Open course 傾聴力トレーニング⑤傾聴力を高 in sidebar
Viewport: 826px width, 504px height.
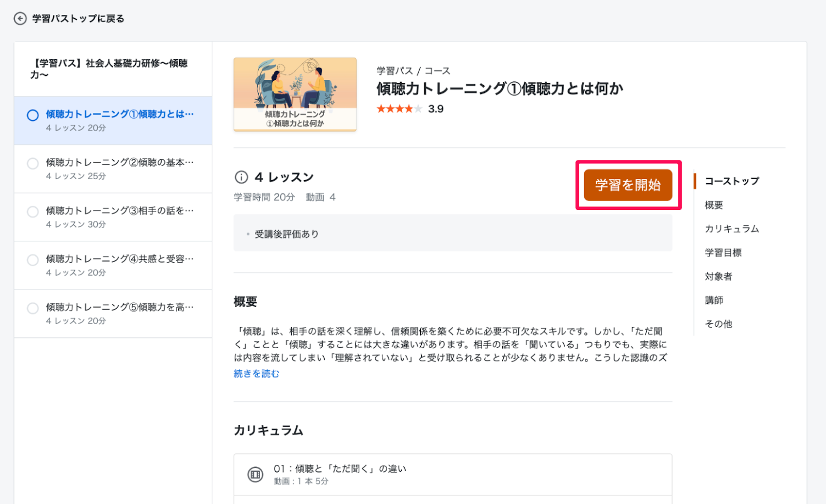113,314
